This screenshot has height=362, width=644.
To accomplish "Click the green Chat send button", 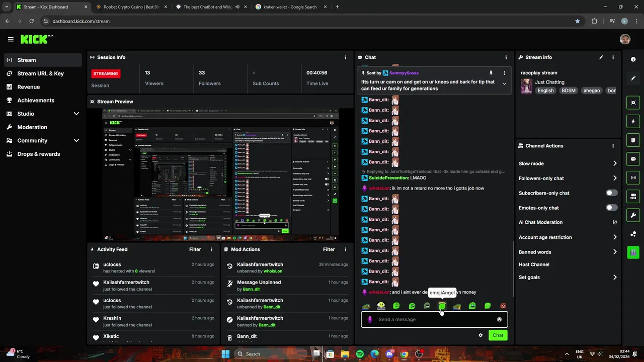I will (498, 335).
